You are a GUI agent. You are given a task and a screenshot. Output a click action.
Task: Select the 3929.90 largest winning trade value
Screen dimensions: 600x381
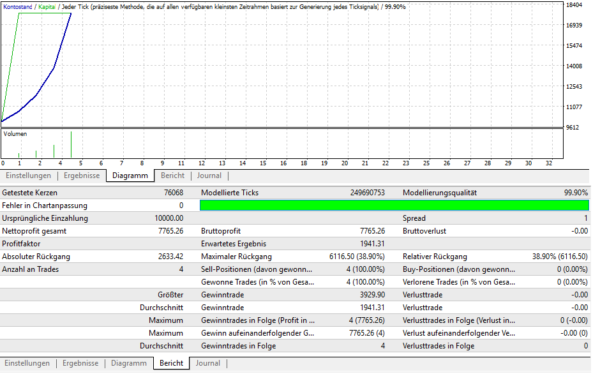point(372,295)
